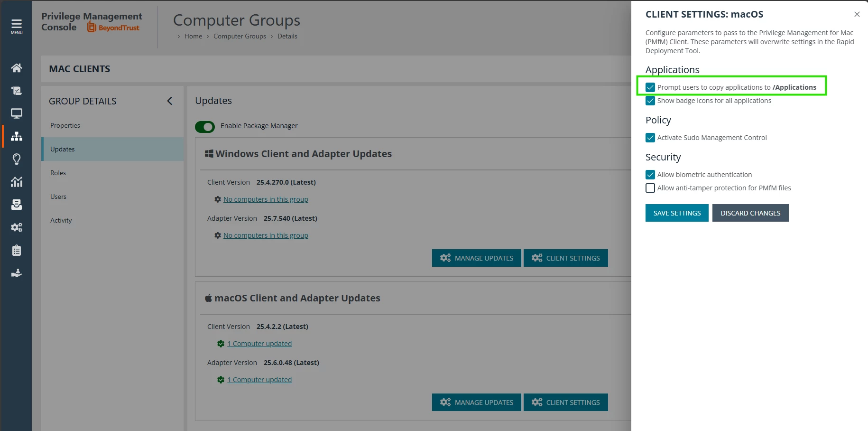Open the Computers monitor sidebar icon

pyautogui.click(x=17, y=113)
